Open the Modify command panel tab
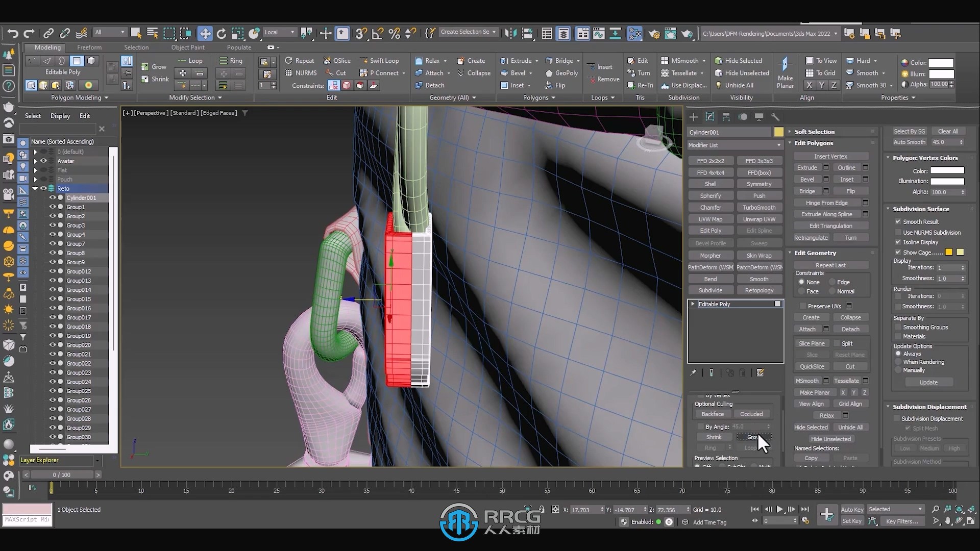The height and width of the screenshot is (551, 980). click(x=709, y=117)
